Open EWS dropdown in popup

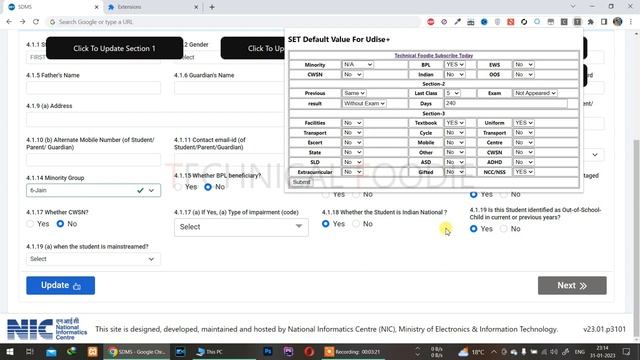[523, 64]
